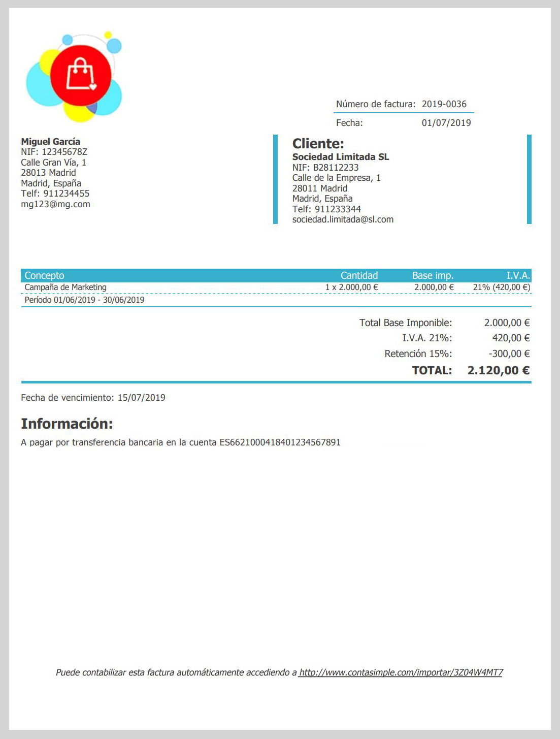Screen dimensions: 560x739
Task: Click the 'Total Base Imponible:' label
Action: tap(406, 323)
